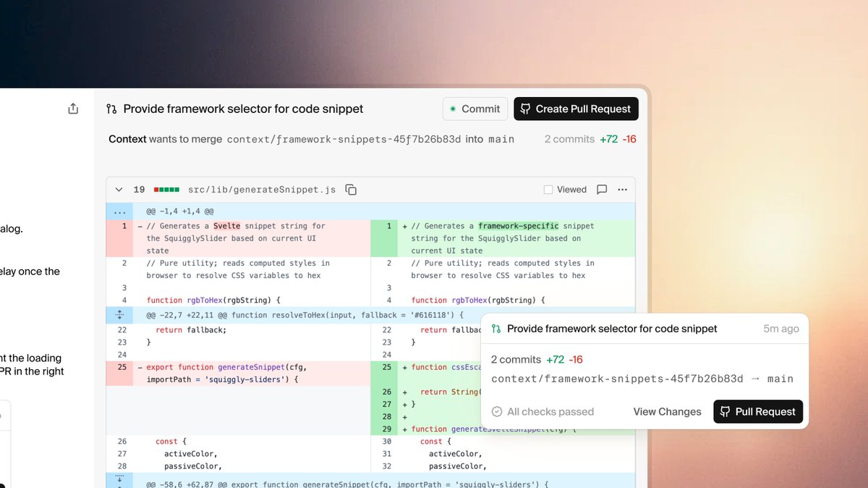Click the 5m ago timestamp in popup
Viewport: 868px width, 488px height.
(x=781, y=329)
